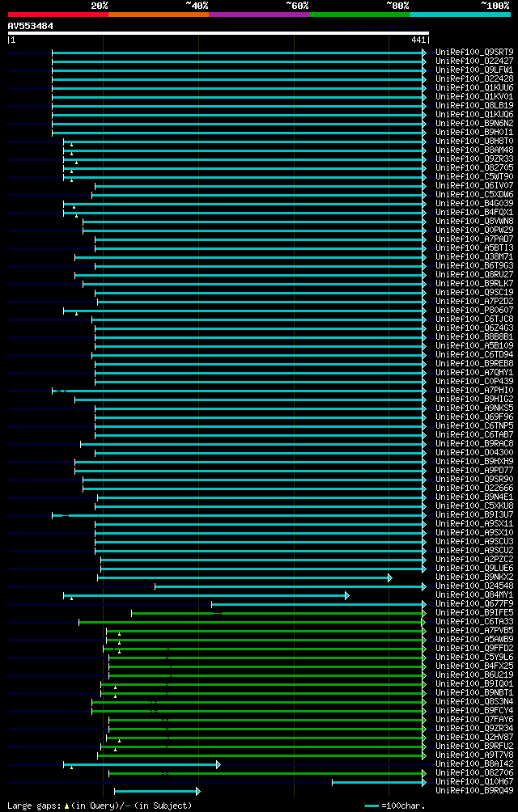Screen dimensions: 518x812
Task: Select the UniRef100_Q9LFW1 hit label
Action: (x=474, y=70)
